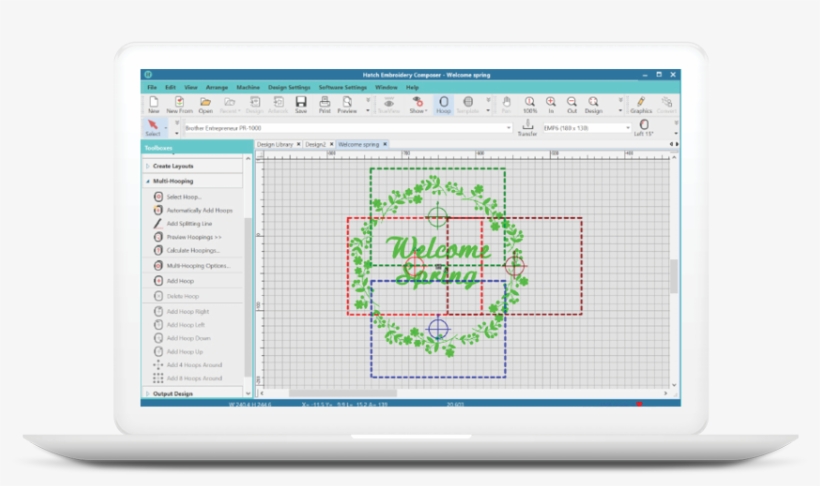Click the blue hoop center crosshair marker
The image size is (820, 486).
[437, 327]
